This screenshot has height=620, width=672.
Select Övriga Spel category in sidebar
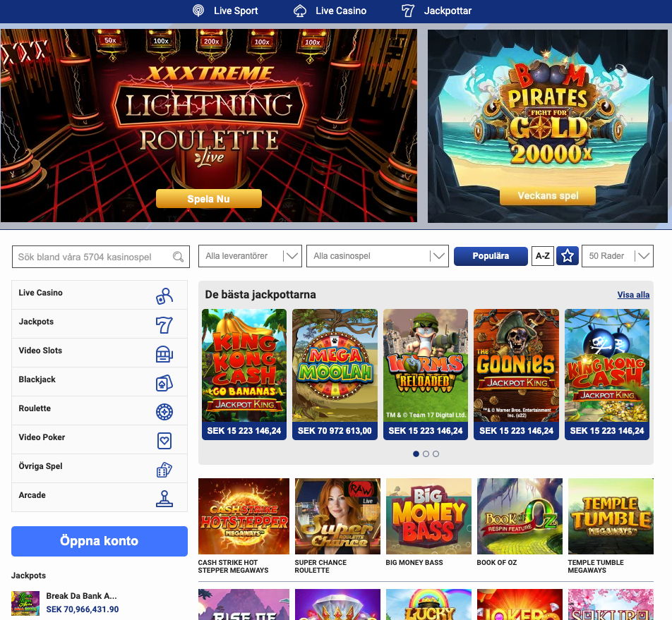pos(100,468)
